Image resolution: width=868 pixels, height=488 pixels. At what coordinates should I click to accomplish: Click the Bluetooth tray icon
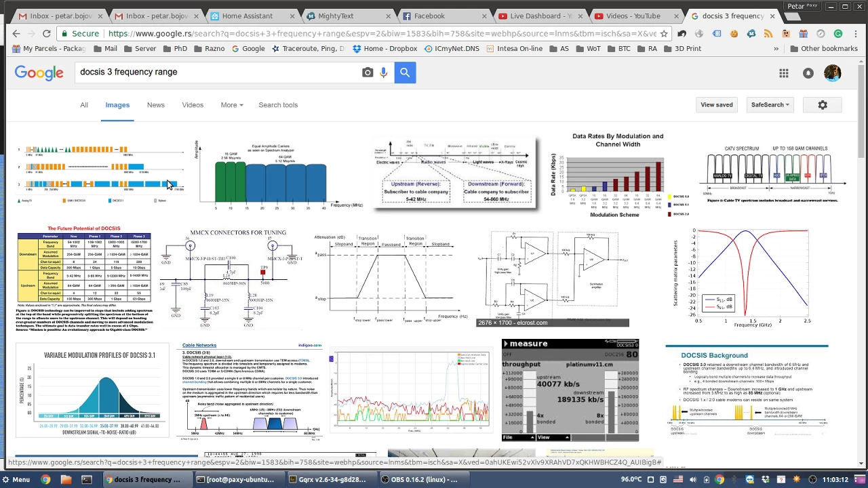pos(734,479)
